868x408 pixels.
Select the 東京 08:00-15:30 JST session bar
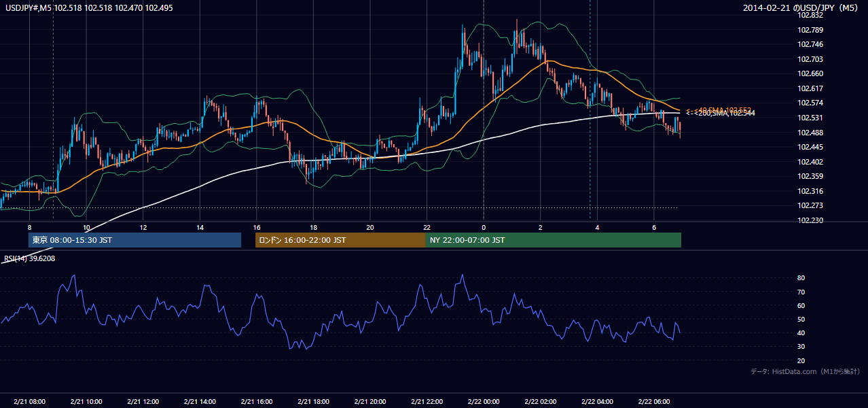point(134,240)
